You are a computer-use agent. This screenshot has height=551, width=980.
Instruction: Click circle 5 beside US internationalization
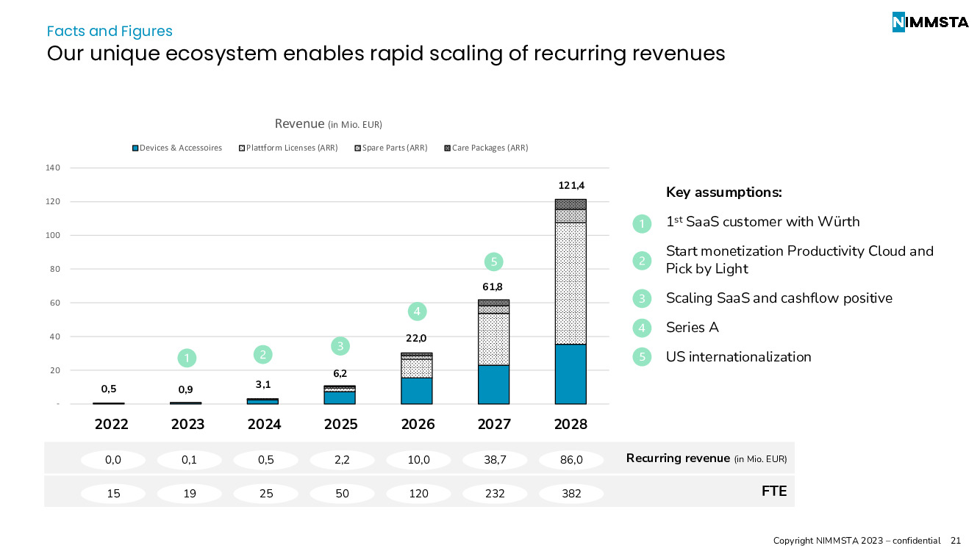pos(642,357)
